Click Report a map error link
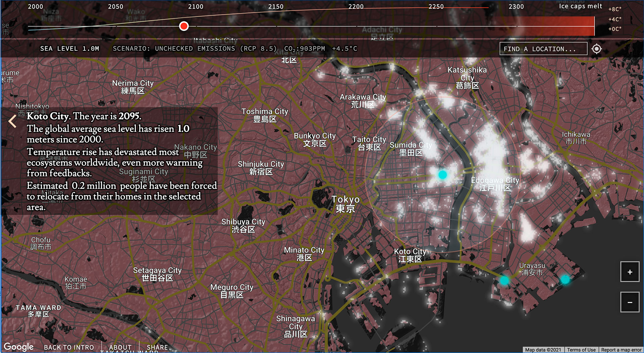Screen dimensions: 644x353 click(x=621, y=350)
